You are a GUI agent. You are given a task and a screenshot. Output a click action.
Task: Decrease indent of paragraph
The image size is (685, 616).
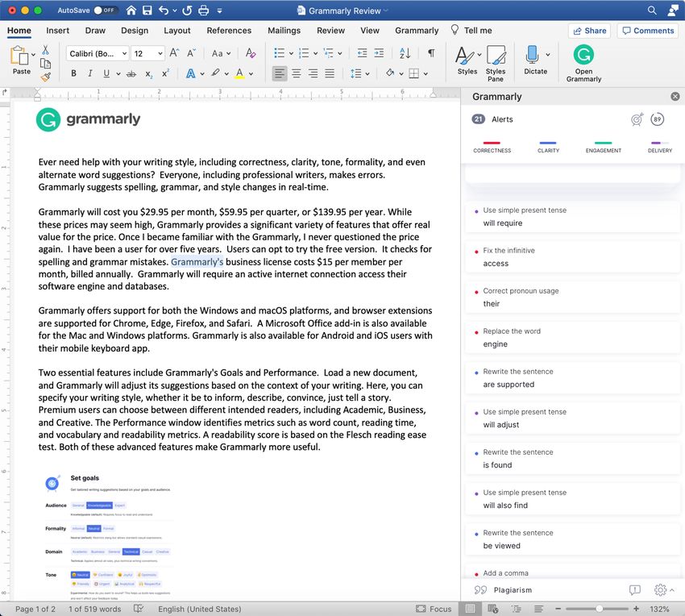362,53
